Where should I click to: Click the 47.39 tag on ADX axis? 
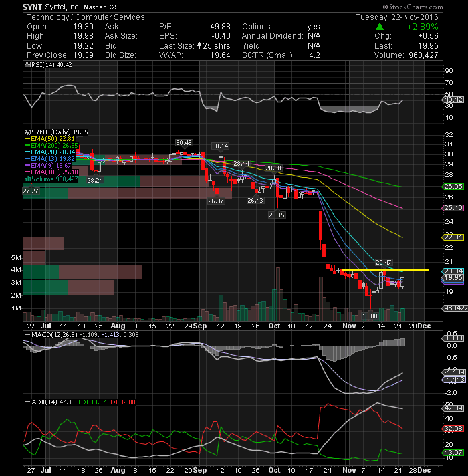coord(453,408)
